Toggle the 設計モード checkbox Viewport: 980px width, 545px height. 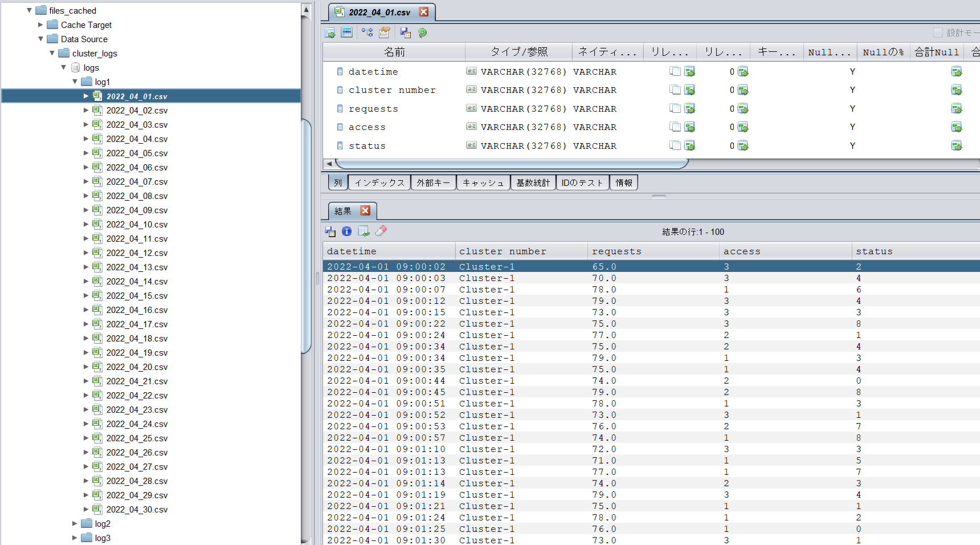tap(938, 32)
